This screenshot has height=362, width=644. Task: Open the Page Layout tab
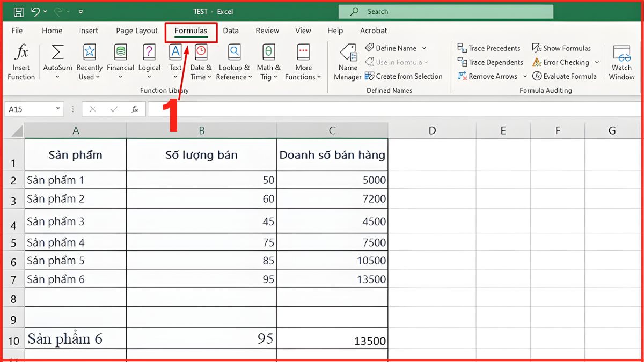tap(136, 31)
